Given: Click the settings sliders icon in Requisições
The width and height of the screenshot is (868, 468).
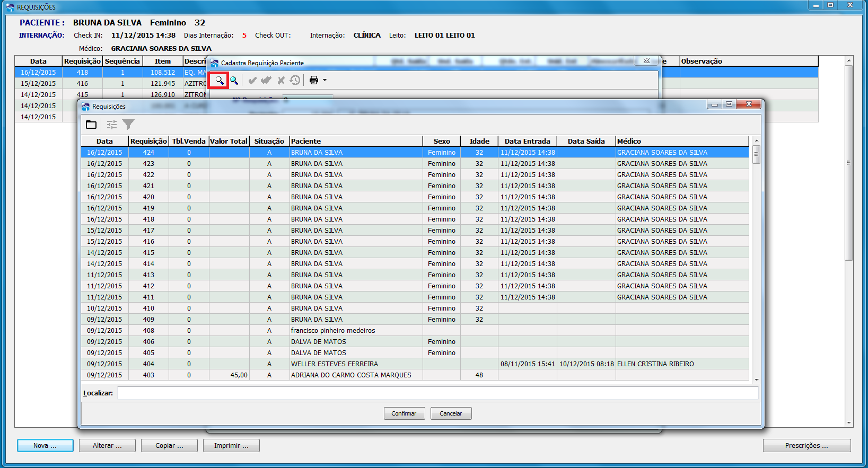Looking at the screenshot, I should 112,125.
